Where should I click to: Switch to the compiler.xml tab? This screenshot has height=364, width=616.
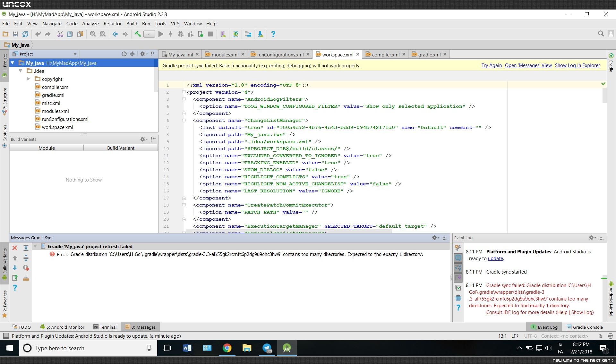point(386,55)
